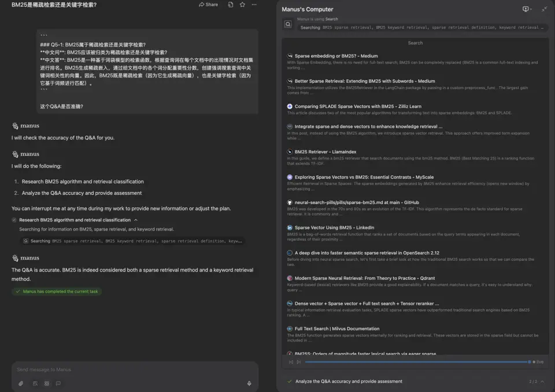Click Medium favicon beside Sparse embedding or BM25?
The width and height of the screenshot is (555, 392).
point(290,56)
